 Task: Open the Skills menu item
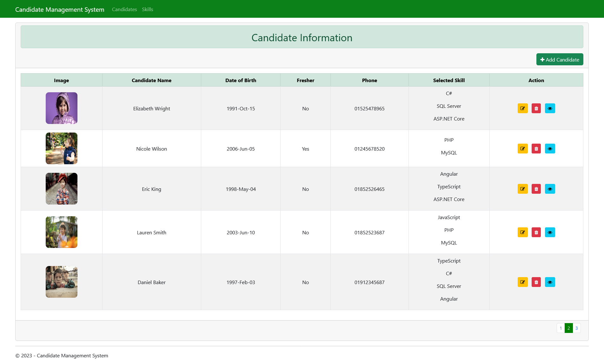(x=147, y=9)
